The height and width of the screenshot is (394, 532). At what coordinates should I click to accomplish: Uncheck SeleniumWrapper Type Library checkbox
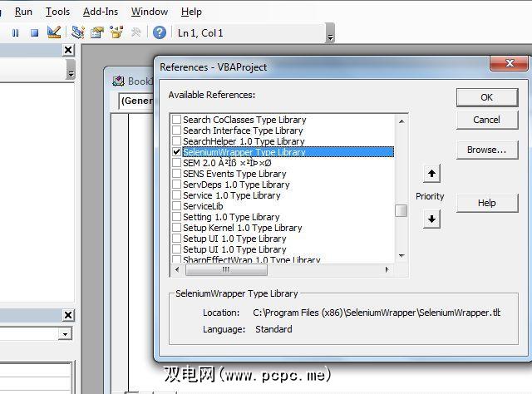[x=176, y=151]
